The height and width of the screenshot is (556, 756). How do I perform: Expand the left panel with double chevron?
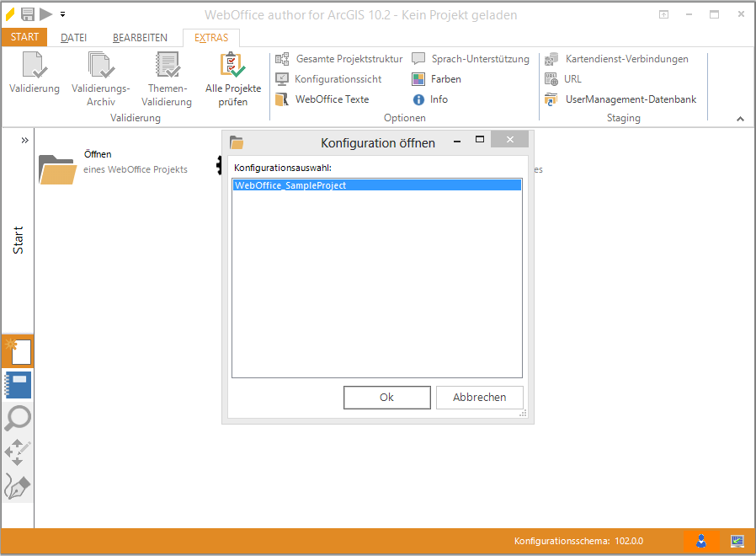[x=25, y=140]
